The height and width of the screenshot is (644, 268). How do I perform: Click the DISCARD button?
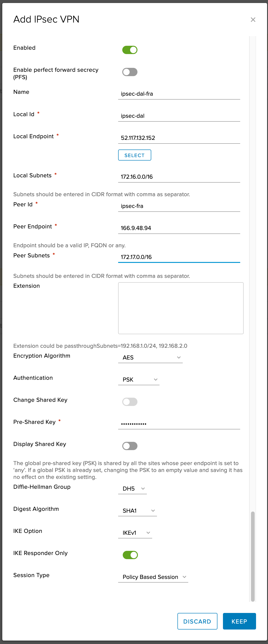(197, 621)
